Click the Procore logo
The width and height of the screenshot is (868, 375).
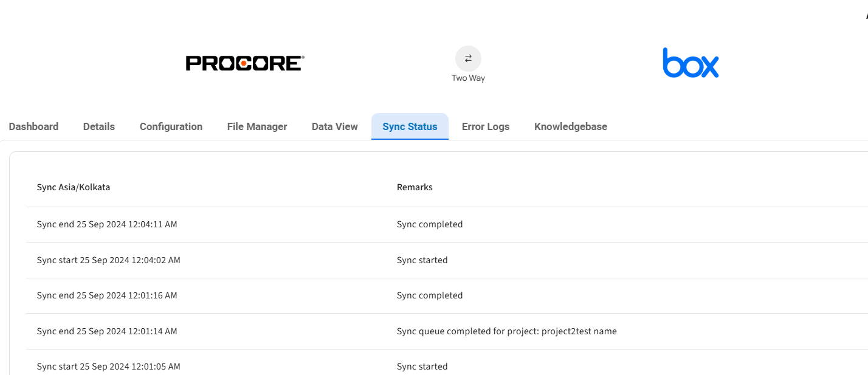[x=245, y=63]
